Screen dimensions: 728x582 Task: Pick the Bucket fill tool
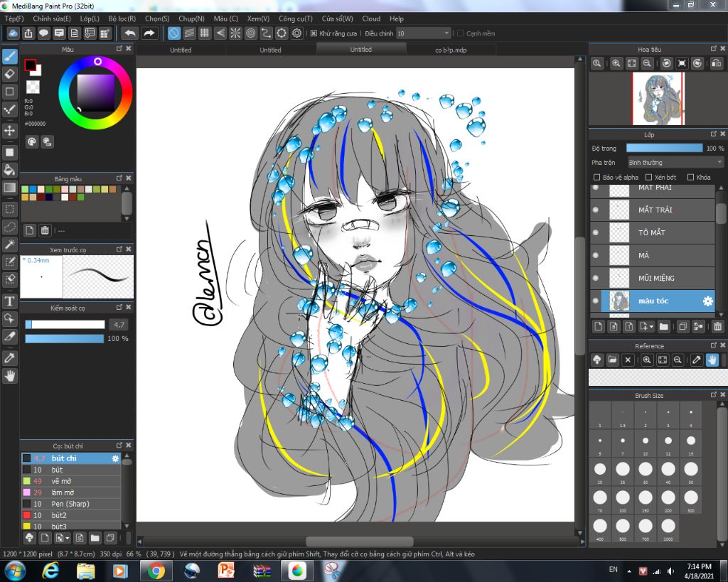10,170
